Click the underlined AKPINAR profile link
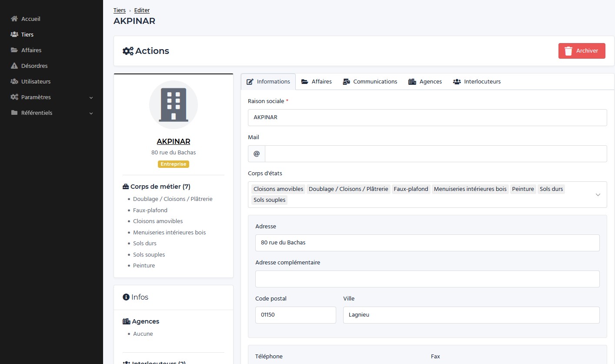This screenshot has width=615, height=364. 174,142
